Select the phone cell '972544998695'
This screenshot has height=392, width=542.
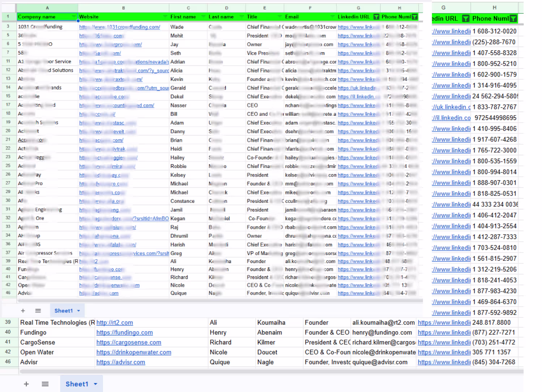point(494,118)
